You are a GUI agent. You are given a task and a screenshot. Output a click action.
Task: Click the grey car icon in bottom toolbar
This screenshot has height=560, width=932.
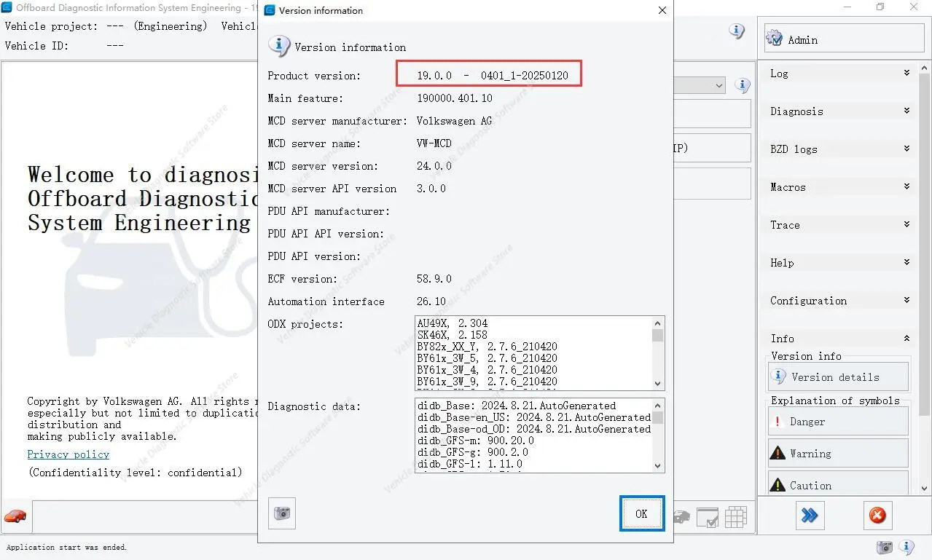[681, 517]
